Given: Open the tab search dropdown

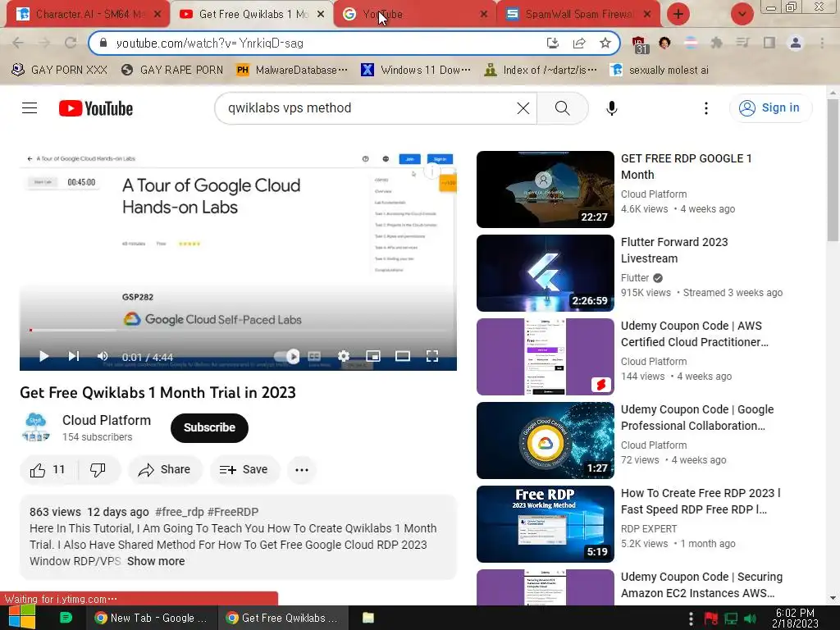Looking at the screenshot, I should coord(742,14).
